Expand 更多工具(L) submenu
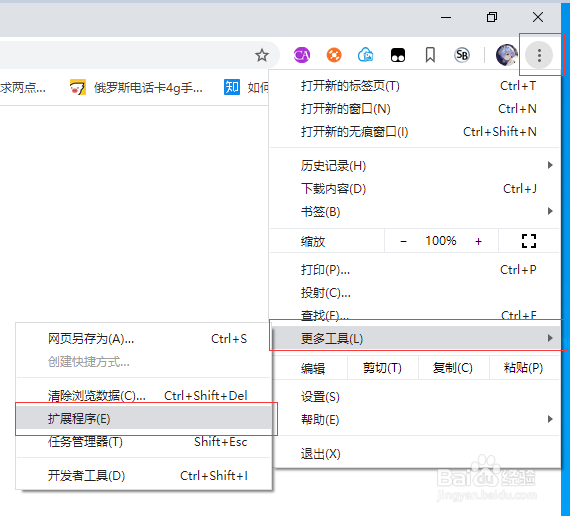The image size is (570, 516). [416, 339]
